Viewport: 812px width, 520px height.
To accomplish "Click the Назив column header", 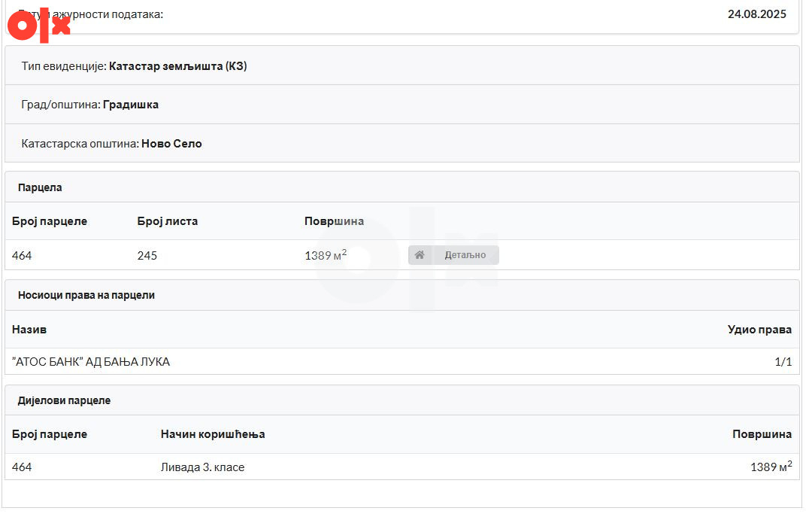I will [x=29, y=330].
